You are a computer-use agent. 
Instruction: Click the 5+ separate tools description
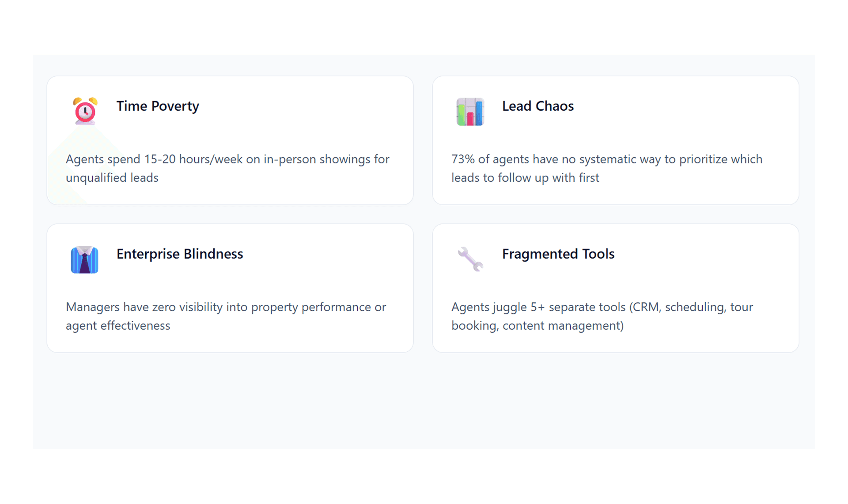[x=602, y=316]
